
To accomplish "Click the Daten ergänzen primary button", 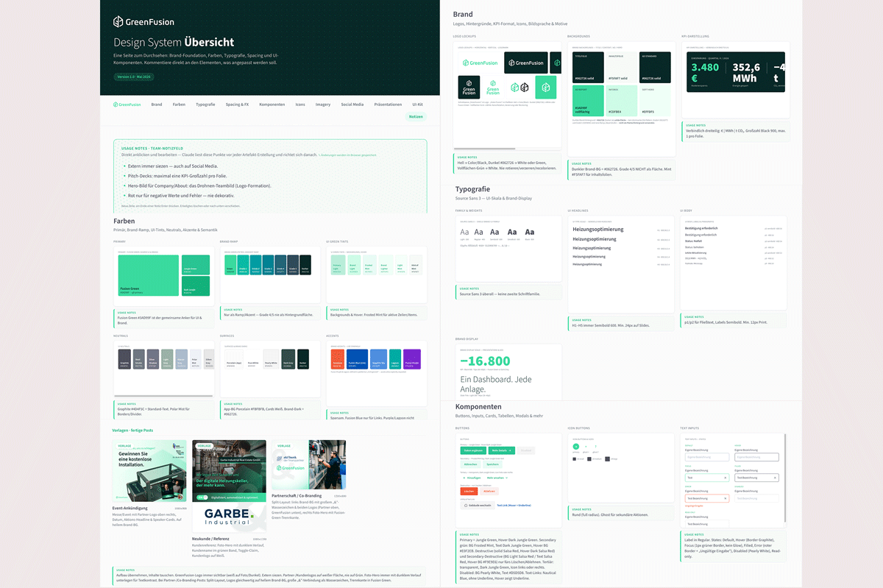I will [473, 450].
